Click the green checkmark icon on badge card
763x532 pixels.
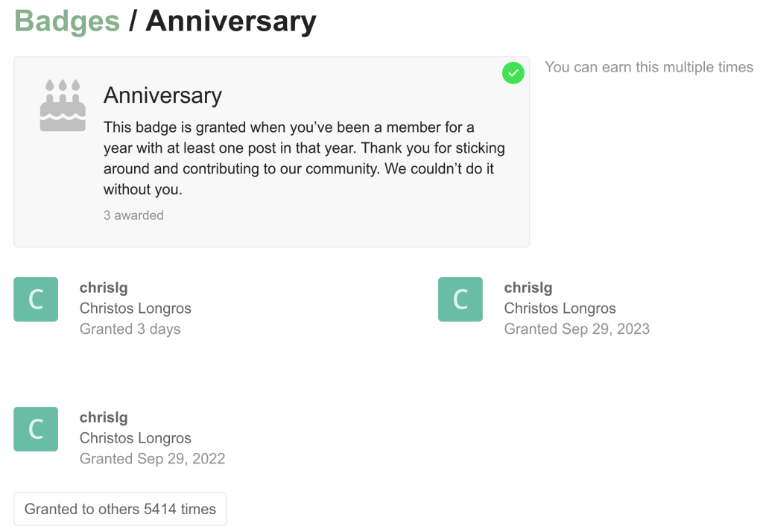point(513,73)
